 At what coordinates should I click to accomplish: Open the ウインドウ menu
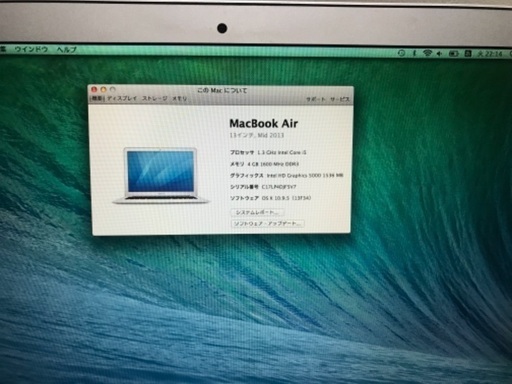[x=31, y=49]
